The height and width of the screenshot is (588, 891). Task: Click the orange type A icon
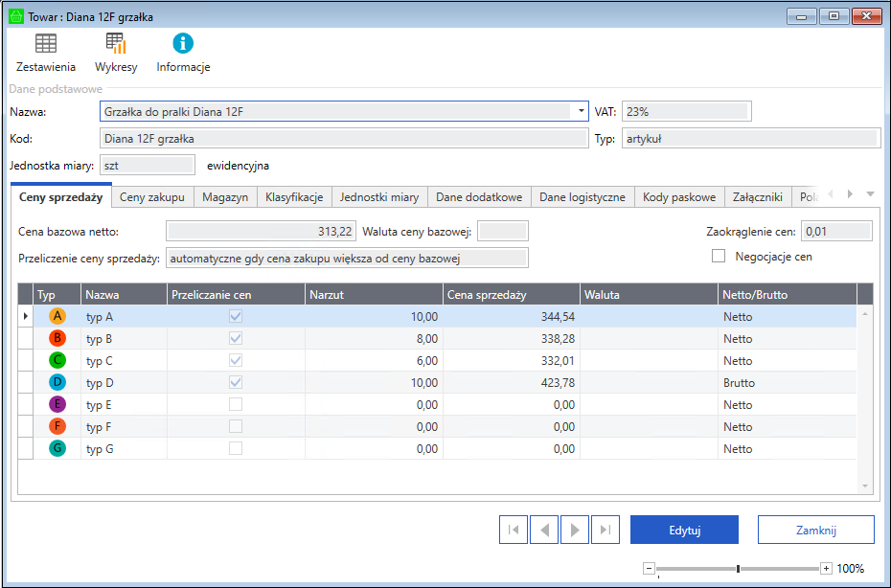pyautogui.click(x=57, y=316)
